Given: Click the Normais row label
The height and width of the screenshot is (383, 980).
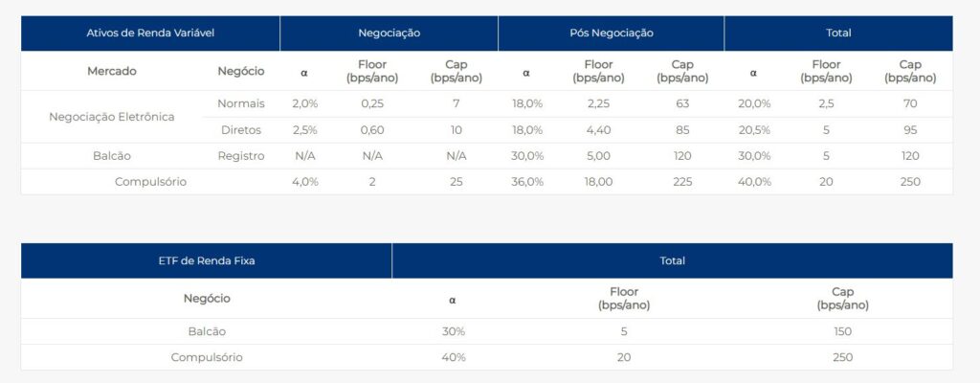Looking at the screenshot, I should point(241,103).
